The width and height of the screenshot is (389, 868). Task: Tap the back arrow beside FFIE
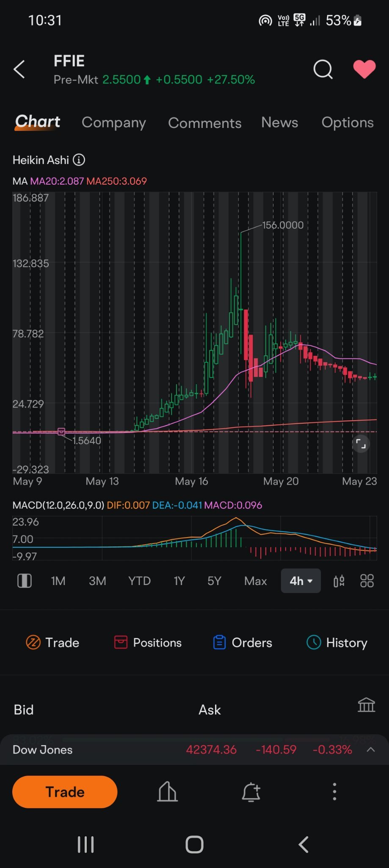click(x=19, y=69)
